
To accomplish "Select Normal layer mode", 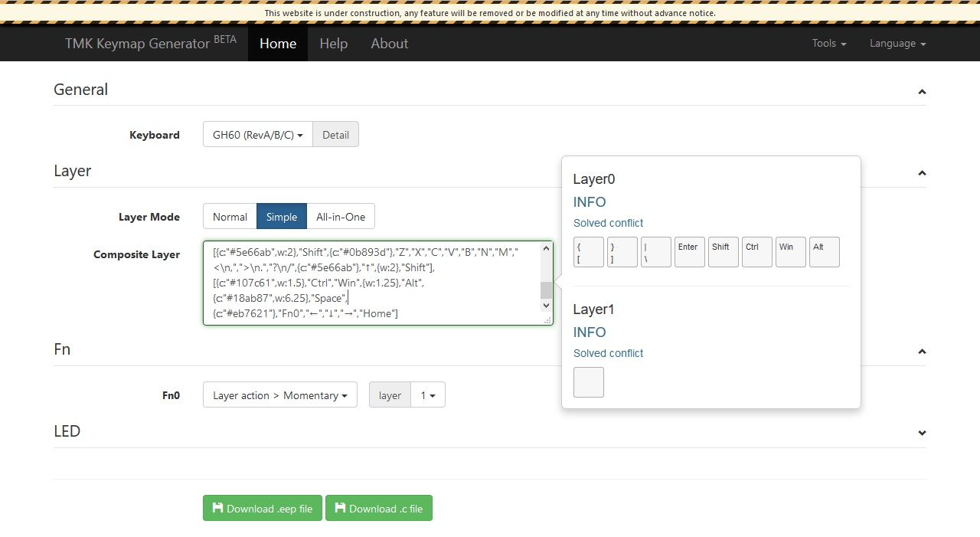I will [x=230, y=217].
